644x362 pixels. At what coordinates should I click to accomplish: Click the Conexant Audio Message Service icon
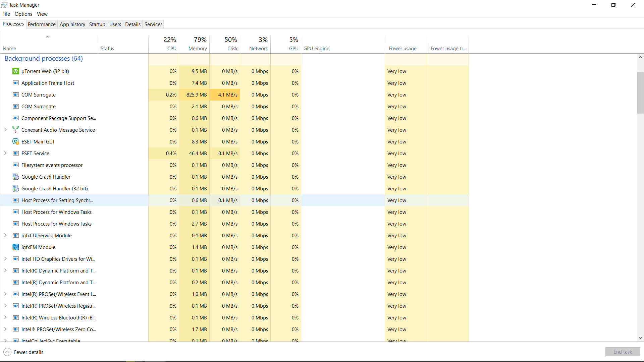(x=15, y=130)
